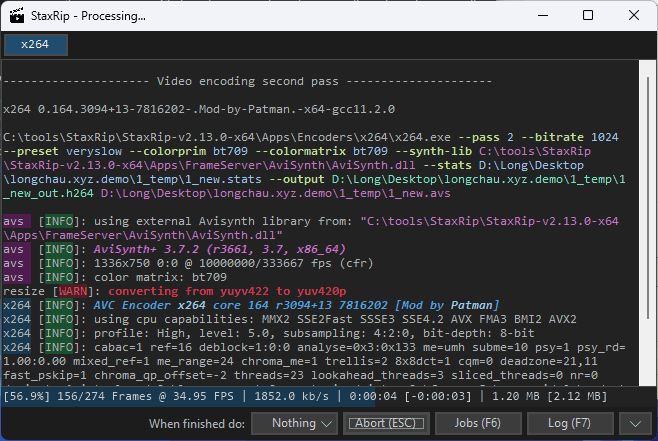Click the '1_new.avs' source path text
658x441 pixels.
pos(419,193)
